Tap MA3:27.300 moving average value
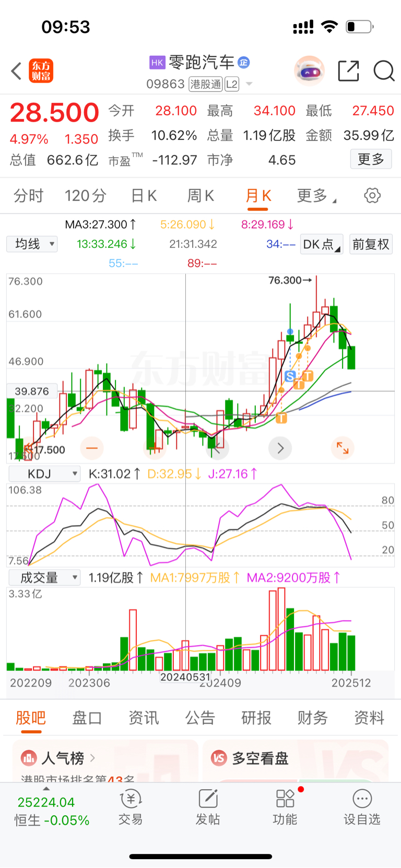The height and width of the screenshot is (868, 401). pyautogui.click(x=101, y=224)
